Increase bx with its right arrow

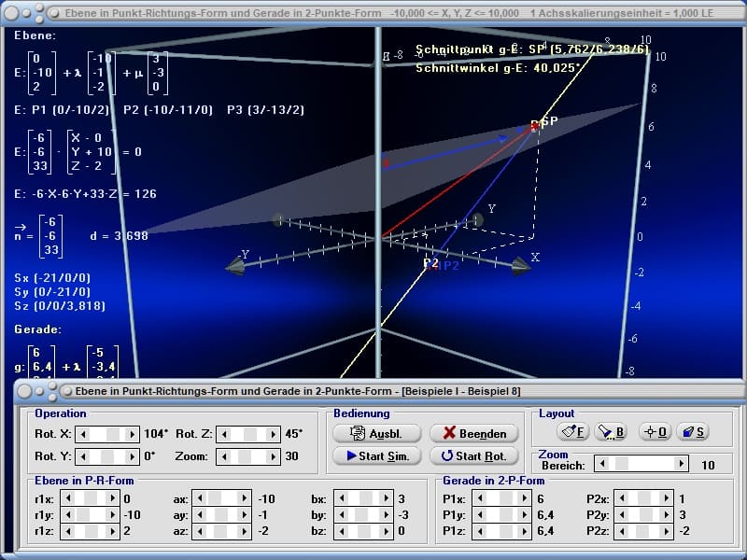point(386,498)
